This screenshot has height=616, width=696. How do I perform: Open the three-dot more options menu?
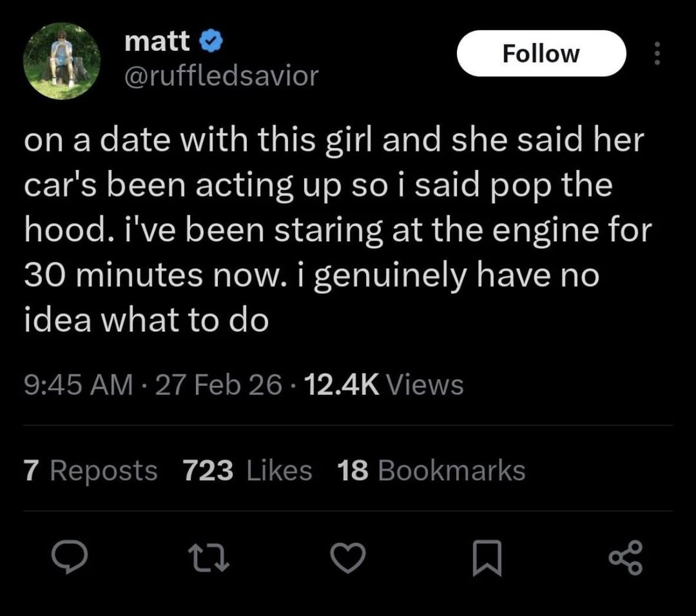tap(657, 53)
